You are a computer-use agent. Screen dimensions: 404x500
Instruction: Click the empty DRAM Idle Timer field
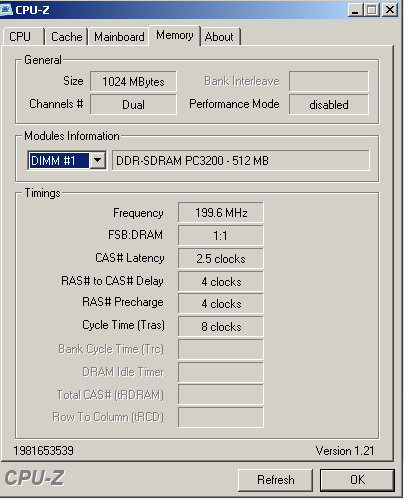coord(221,372)
